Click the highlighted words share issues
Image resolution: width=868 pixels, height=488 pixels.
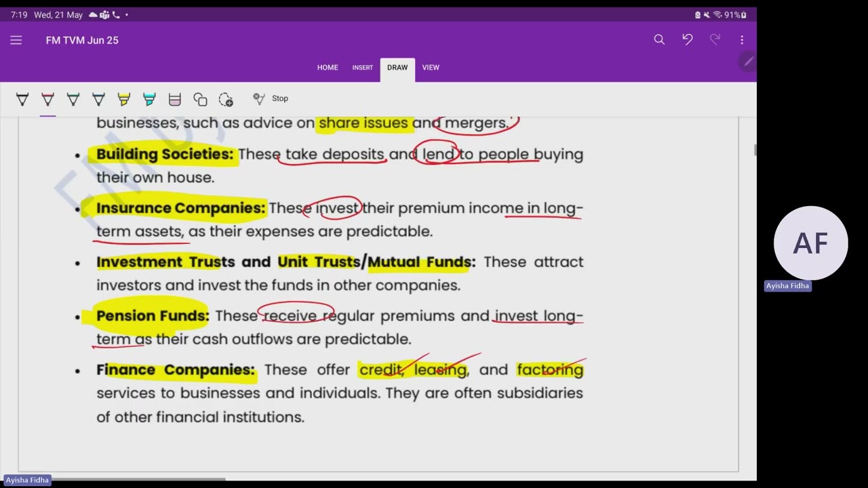click(x=363, y=123)
